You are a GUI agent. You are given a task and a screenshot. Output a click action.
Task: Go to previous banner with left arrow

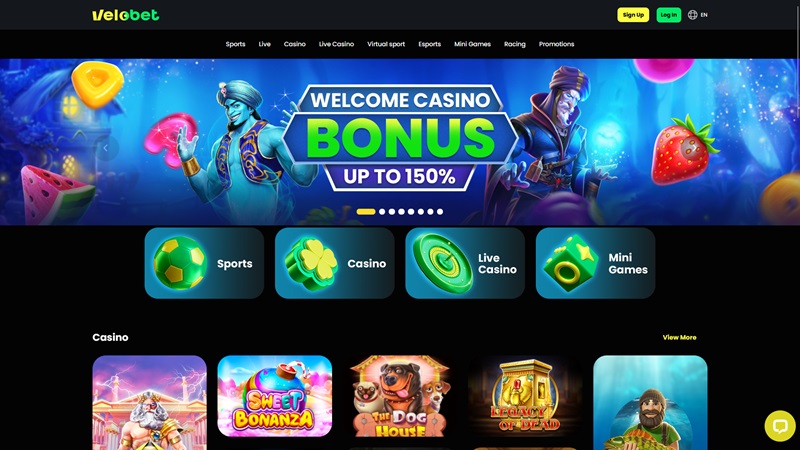pyautogui.click(x=106, y=148)
